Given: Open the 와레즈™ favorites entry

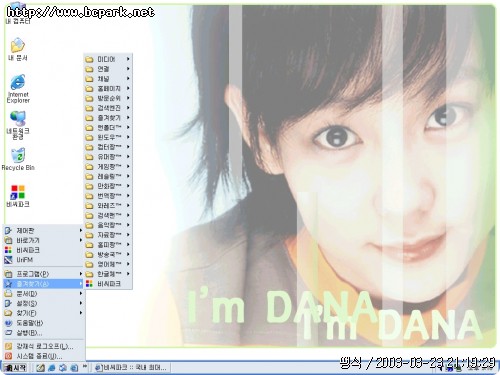Looking at the screenshot, I should click(108, 205).
